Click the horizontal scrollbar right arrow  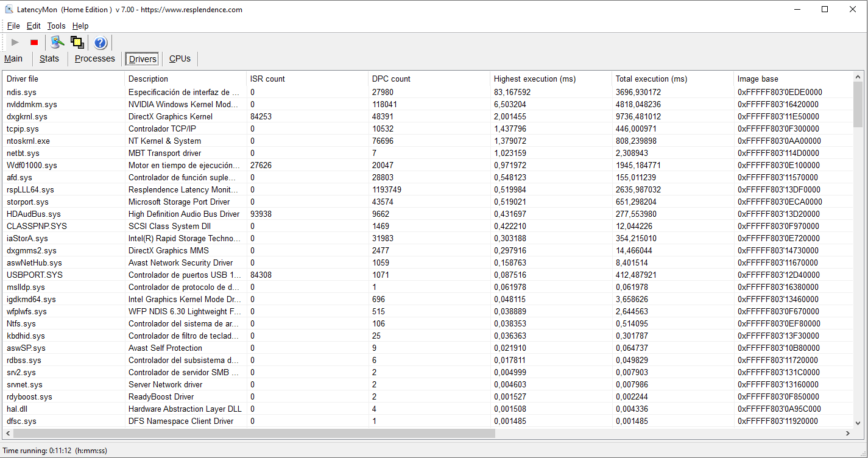tap(847, 433)
